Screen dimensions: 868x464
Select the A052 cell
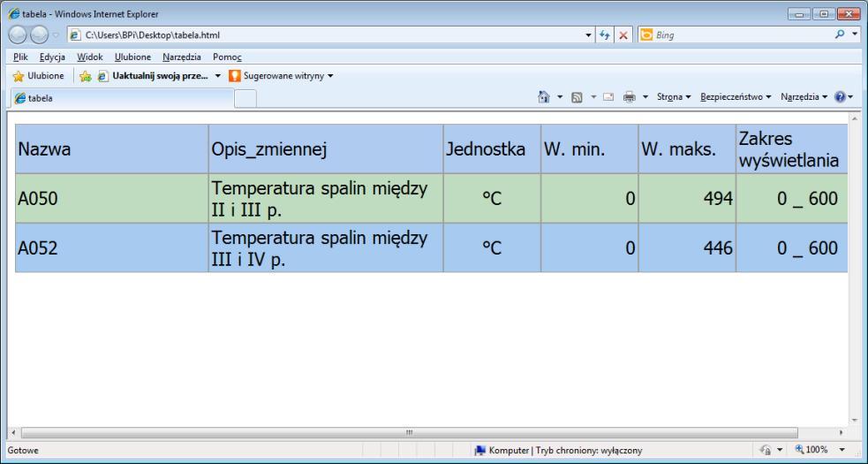[x=112, y=247]
